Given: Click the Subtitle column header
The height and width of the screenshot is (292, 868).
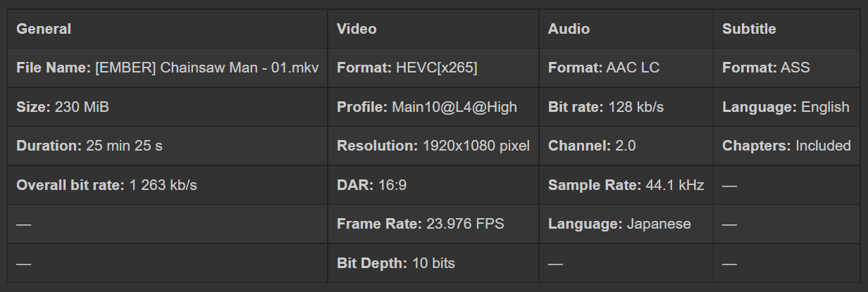Looking at the screenshot, I should tap(749, 29).
